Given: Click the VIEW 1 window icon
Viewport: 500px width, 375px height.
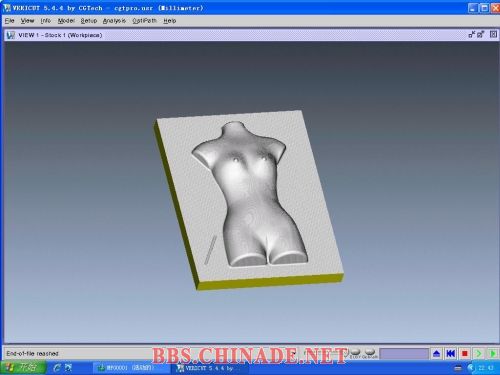Looking at the screenshot, I should coord(11,35).
